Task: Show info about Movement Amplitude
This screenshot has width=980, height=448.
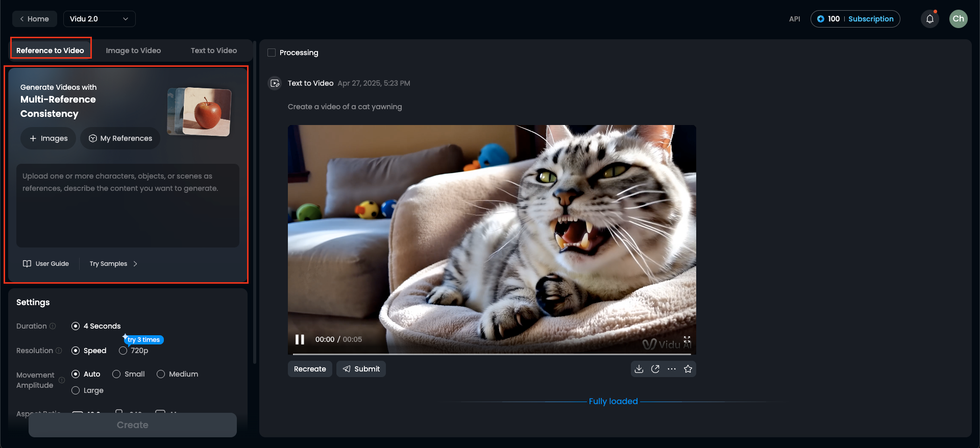Action: [62, 380]
